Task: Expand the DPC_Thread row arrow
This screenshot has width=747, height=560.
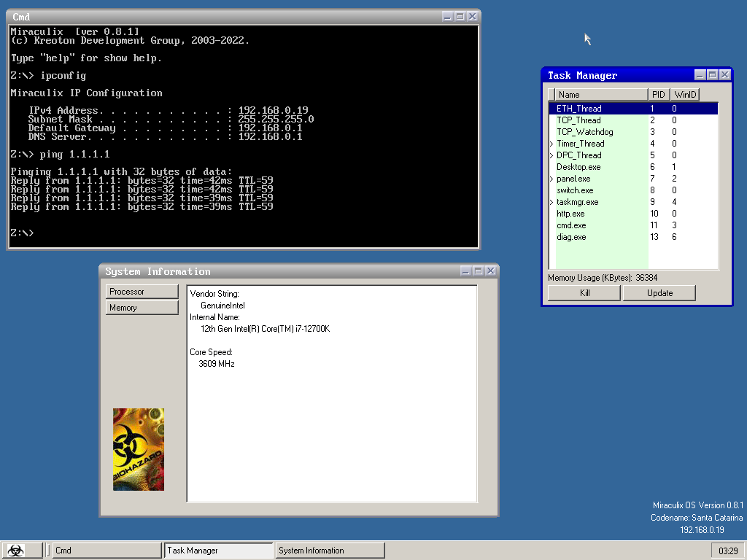Action: [x=551, y=156]
